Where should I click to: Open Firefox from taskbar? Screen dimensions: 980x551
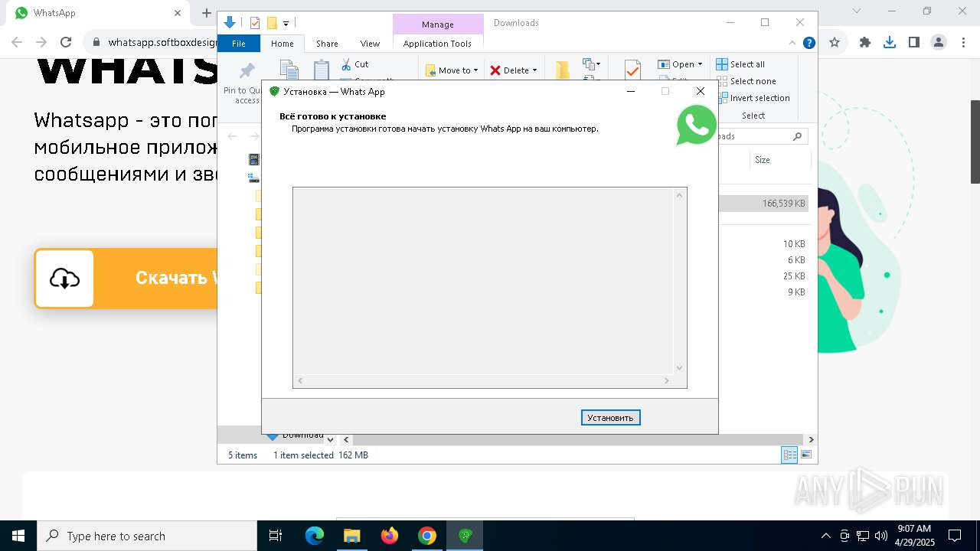390,536
